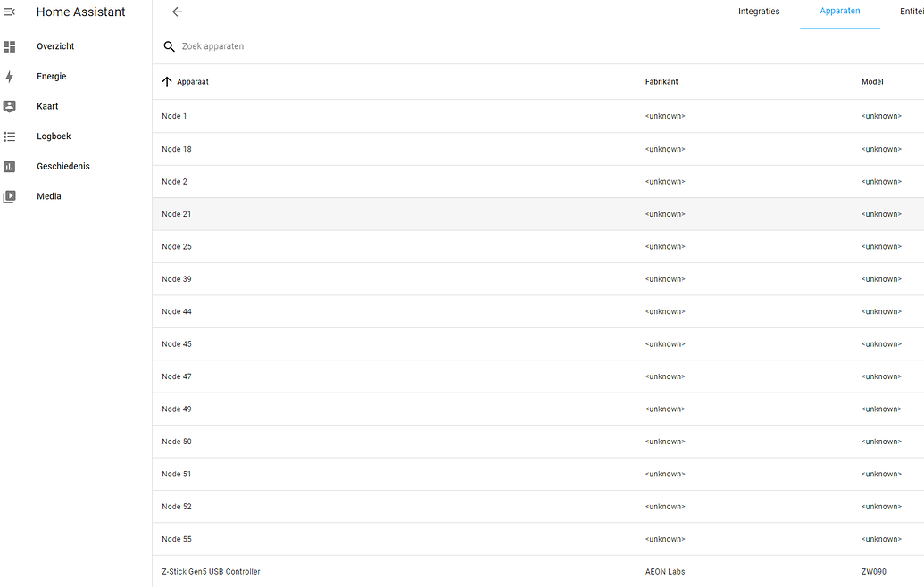Click the search magnifier icon

point(169,45)
